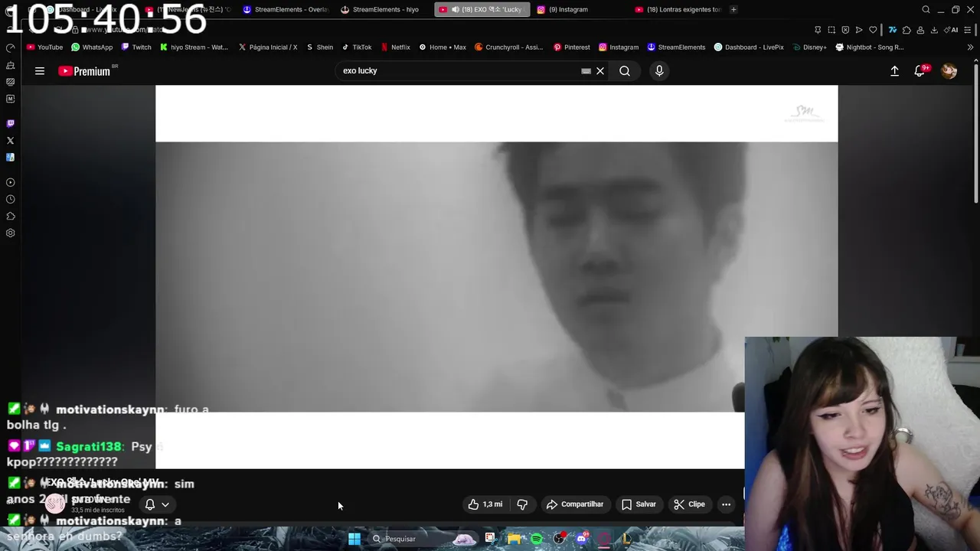980x551 pixels.
Task: Open Windows Start menu
Action: pyautogui.click(x=354, y=539)
